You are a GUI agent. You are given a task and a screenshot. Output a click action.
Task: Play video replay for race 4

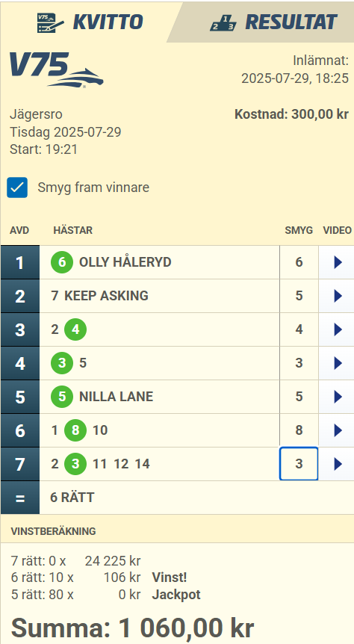(x=337, y=363)
